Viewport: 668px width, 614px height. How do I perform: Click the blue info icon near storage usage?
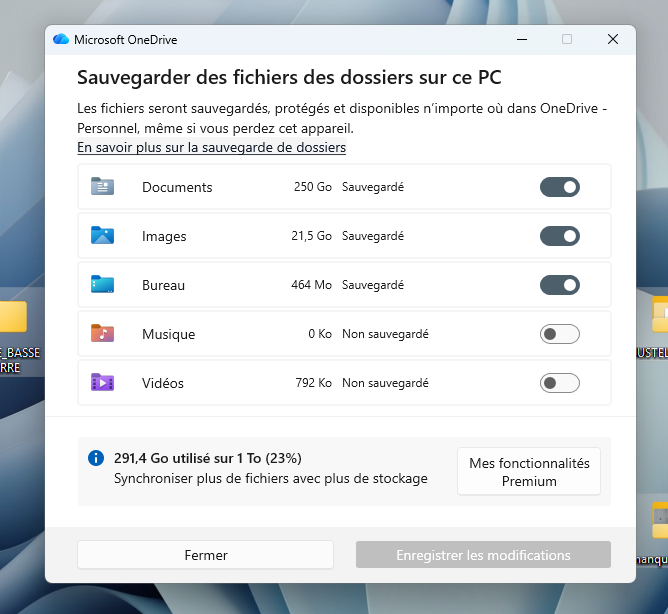[96, 458]
